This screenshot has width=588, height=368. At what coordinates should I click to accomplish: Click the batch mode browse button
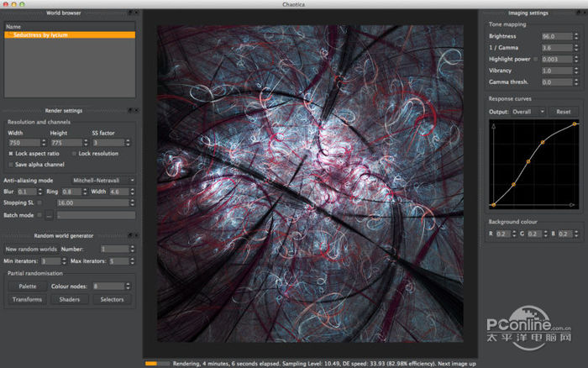click(x=50, y=215)
